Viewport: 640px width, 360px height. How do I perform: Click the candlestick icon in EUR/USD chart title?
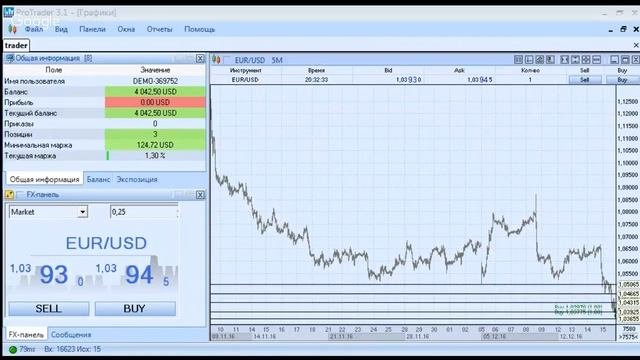tap(216, 60)
